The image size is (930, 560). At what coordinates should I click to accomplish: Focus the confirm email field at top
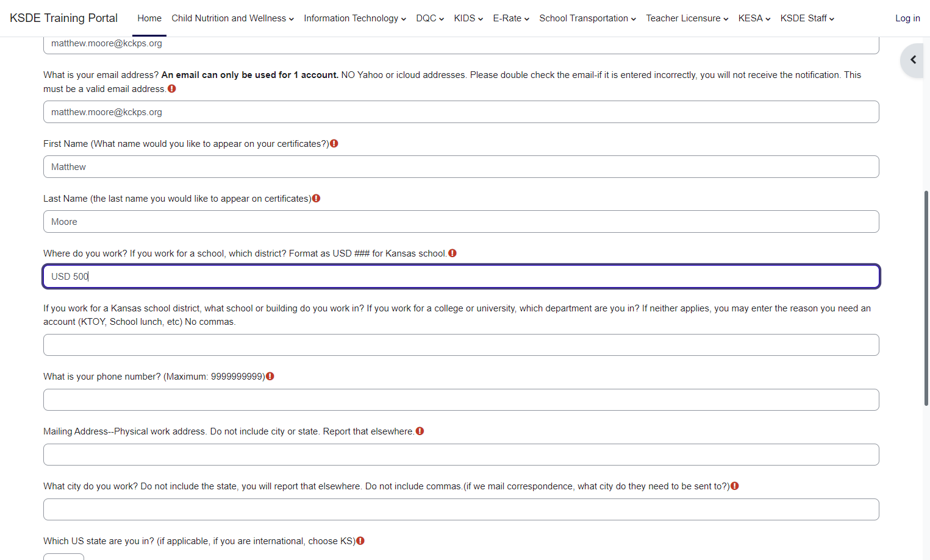461,44
